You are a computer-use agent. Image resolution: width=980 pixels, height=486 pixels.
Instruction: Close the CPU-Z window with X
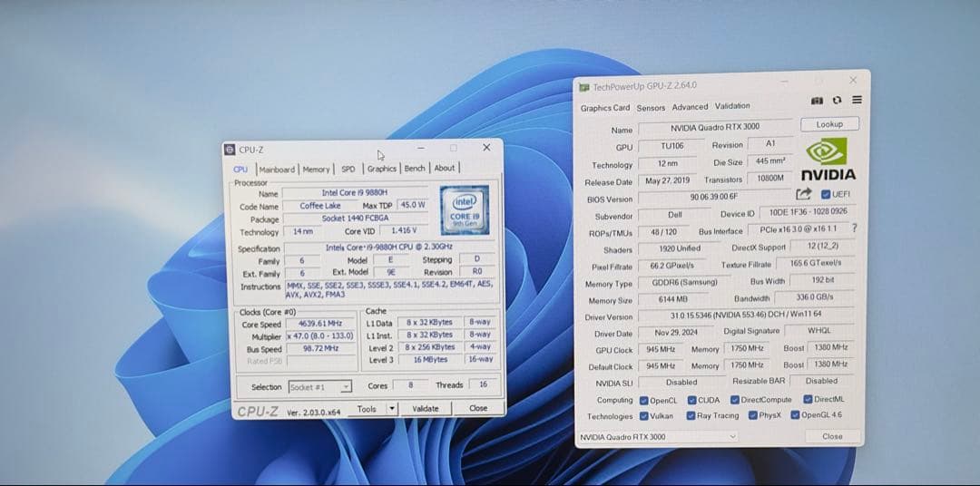486,148
